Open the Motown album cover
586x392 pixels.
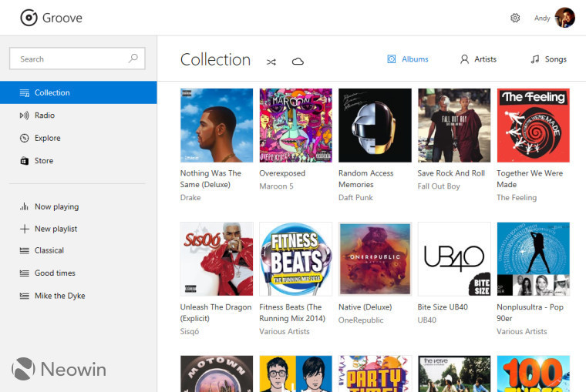pos(217,374)
